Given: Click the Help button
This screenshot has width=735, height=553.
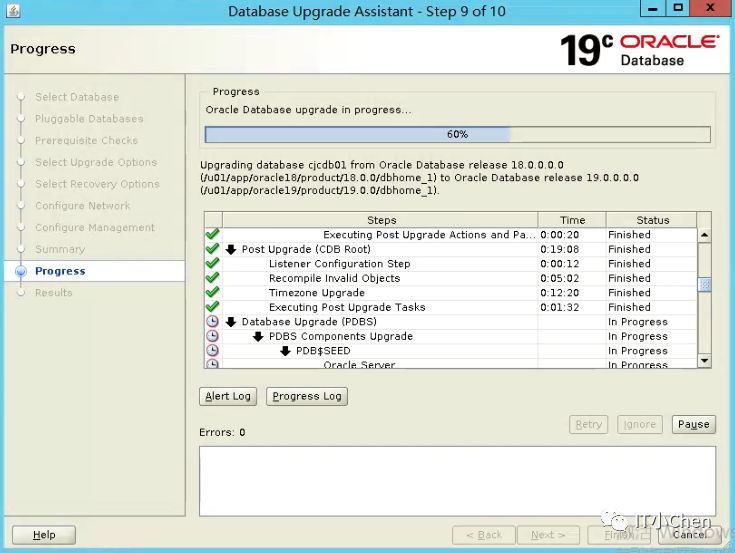Looking at the screenshot, I should [x=44, y=535].
